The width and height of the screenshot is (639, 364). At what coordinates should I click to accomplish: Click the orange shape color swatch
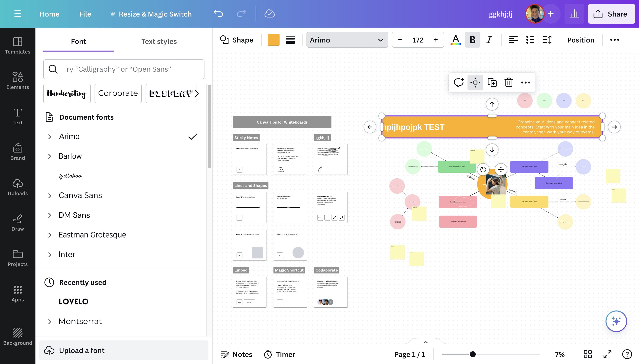pos(273,40)
